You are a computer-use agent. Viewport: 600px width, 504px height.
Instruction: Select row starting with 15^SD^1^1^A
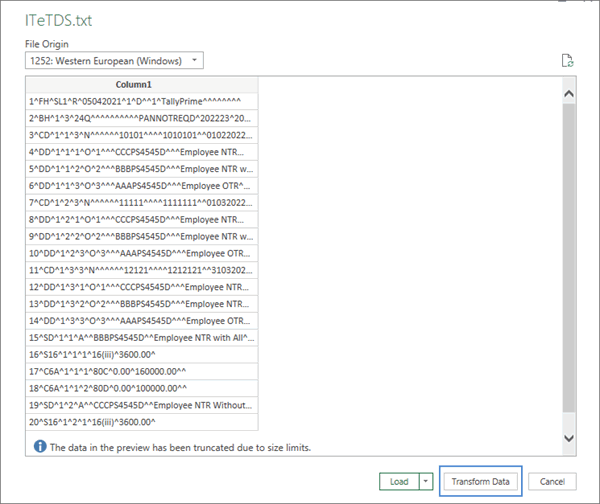pos(142,338)
